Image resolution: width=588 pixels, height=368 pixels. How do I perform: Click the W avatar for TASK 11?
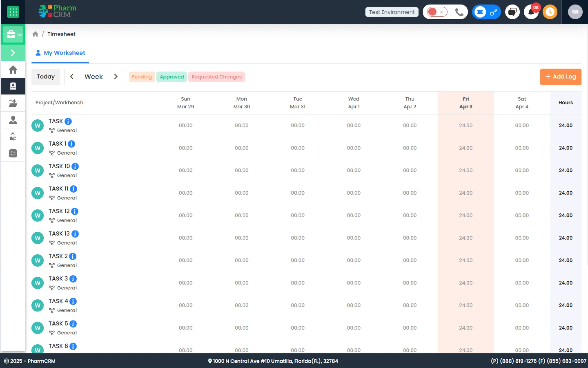[x=37, y=193]
